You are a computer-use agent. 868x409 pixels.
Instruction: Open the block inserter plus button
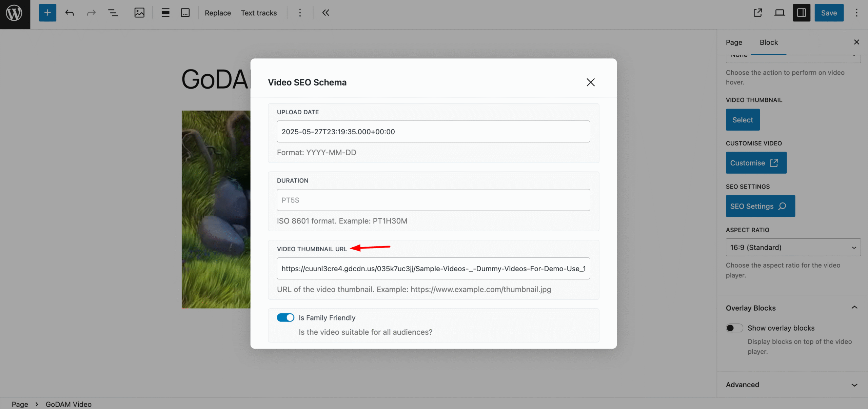(47, 13)
